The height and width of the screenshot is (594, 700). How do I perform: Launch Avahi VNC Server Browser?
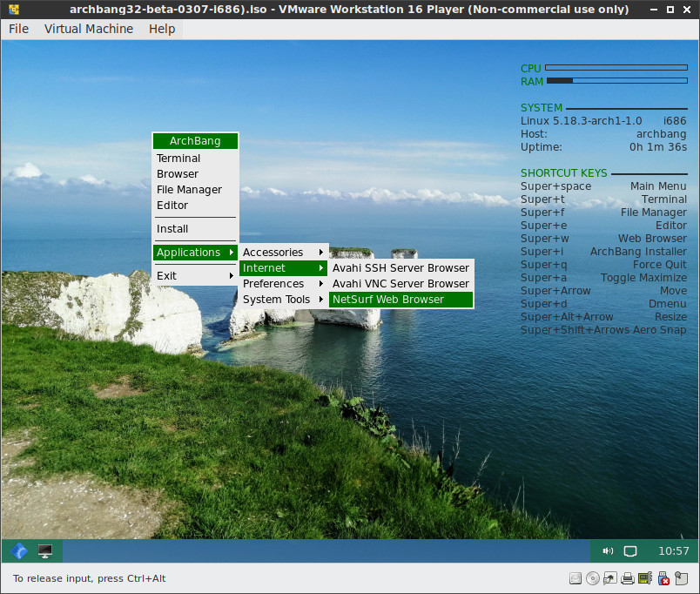[400, 284]
